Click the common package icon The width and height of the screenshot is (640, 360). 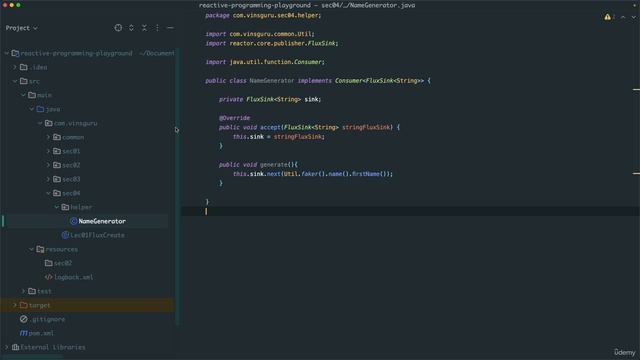point(57,137)
